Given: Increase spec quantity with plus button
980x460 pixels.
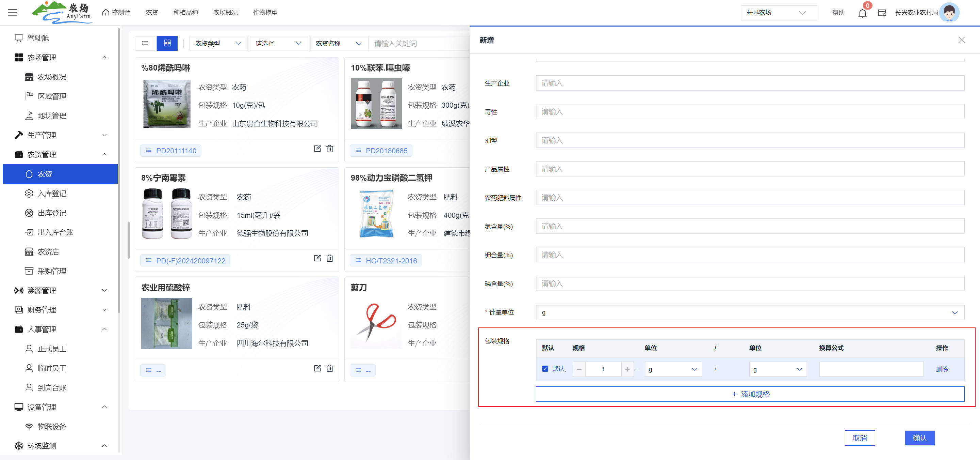Looking at the screenshot, I should click(x=627, y=369).
